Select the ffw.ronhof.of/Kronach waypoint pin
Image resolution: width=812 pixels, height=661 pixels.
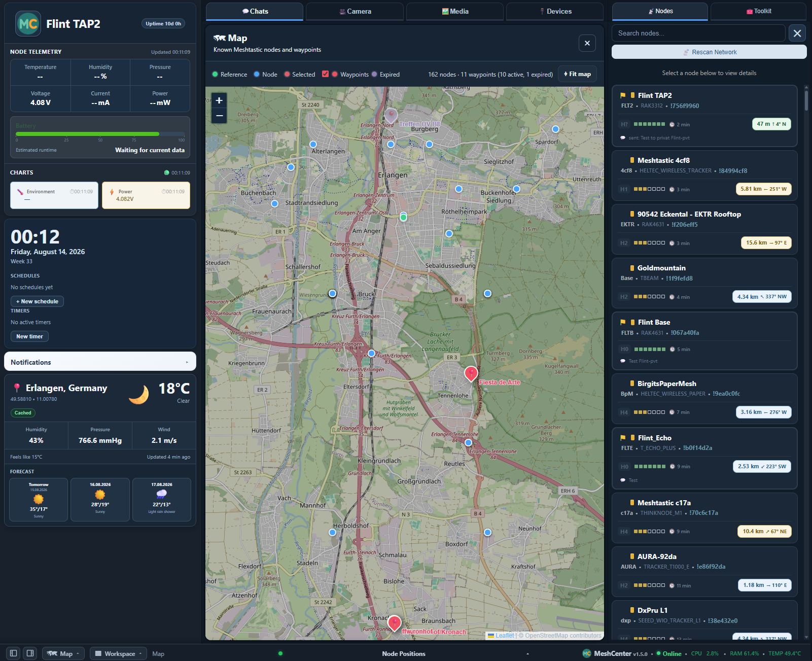394,623
